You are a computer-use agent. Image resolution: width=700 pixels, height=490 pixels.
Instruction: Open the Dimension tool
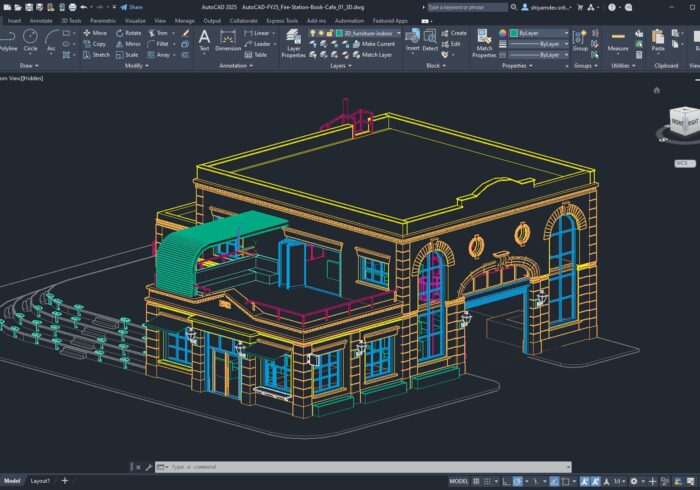[228, 40]
